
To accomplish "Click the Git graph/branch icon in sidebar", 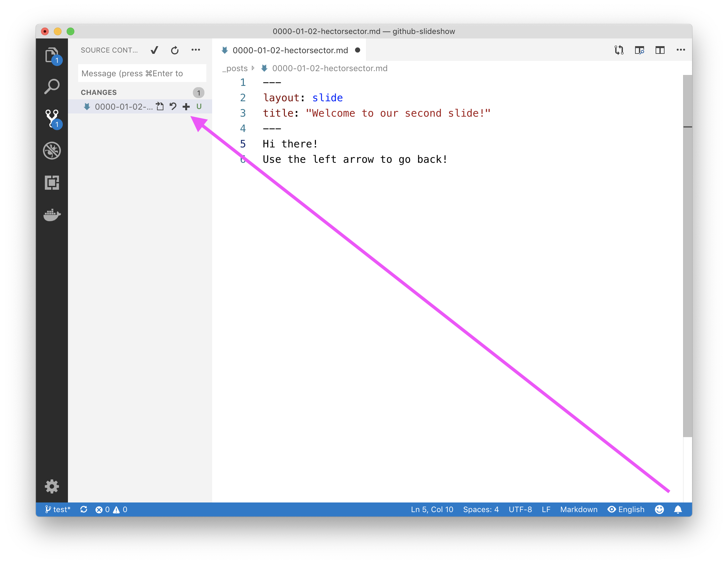I will (x=52, y=117).
